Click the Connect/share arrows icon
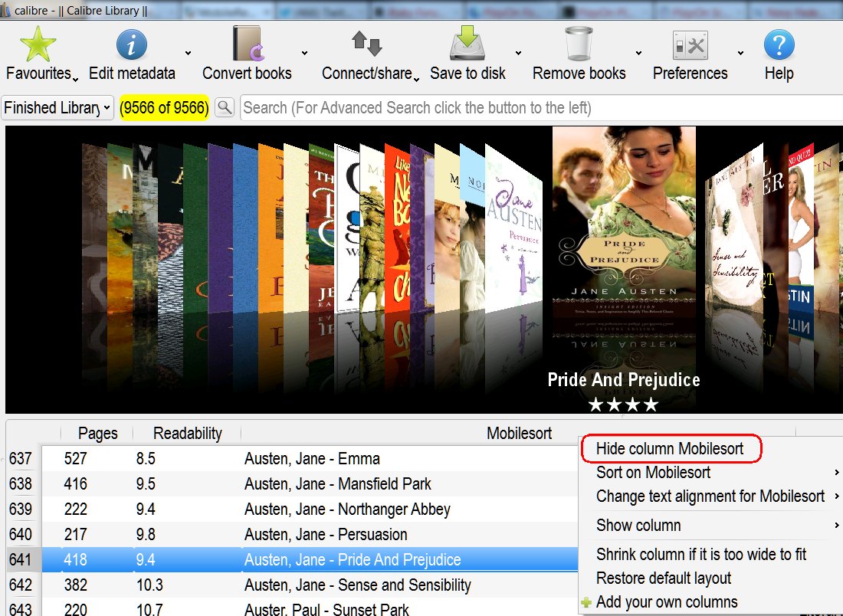 click(x=366, y=44)
